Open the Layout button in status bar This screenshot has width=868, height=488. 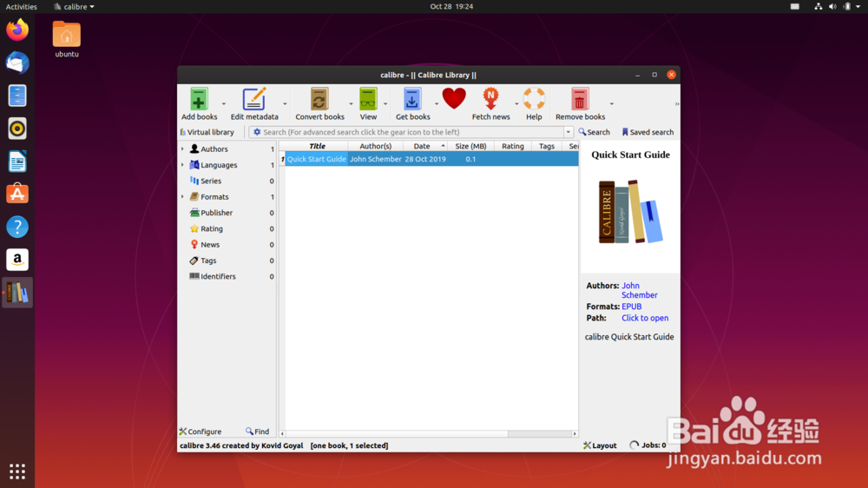click(x=600, y=445)
